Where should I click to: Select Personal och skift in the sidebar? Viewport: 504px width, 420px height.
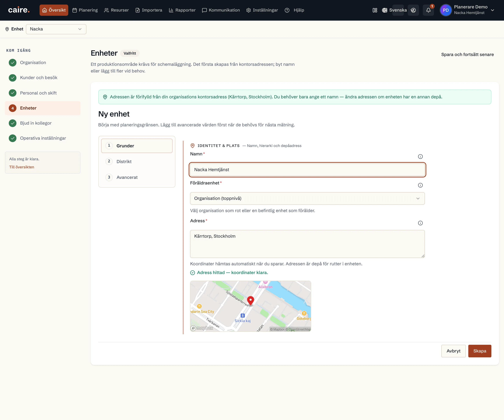tap(43, 93)
